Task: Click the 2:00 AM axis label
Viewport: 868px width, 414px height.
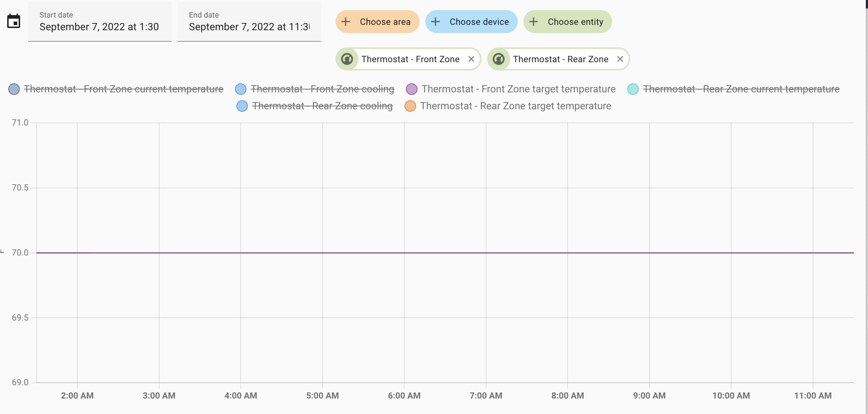Action: (77, 396)
